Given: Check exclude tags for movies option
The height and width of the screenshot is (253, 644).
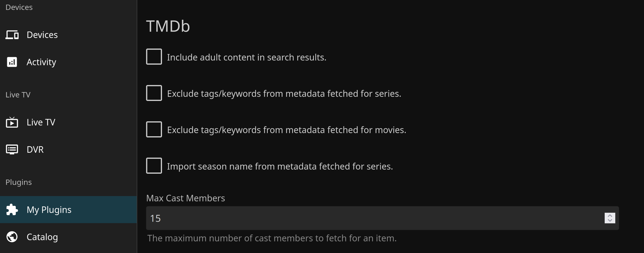Looking at the screenshot, I should coord(154,129).
